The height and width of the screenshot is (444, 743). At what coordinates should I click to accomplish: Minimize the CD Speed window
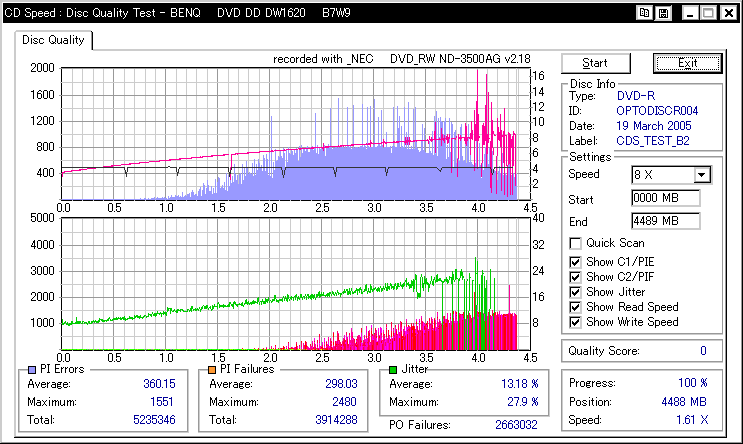(x=690, y=13)
